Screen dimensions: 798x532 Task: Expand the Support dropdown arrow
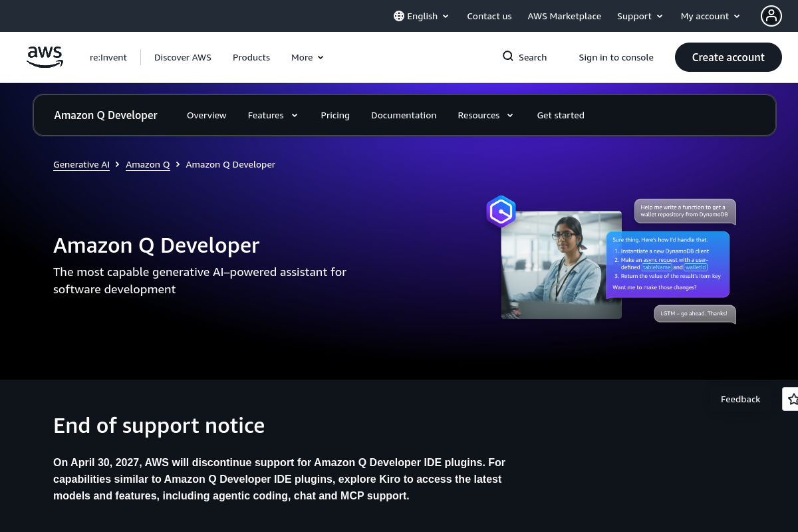tap(660, 16)
